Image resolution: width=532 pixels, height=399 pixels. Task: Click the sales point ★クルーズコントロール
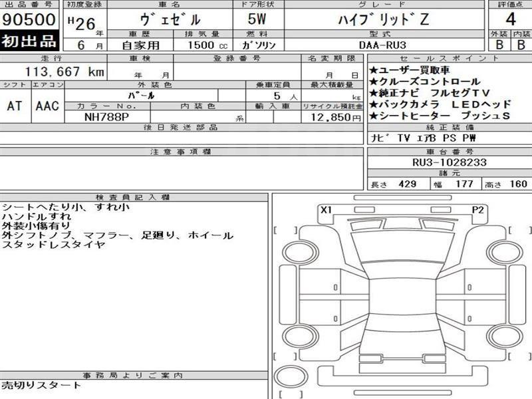point(424,81)
